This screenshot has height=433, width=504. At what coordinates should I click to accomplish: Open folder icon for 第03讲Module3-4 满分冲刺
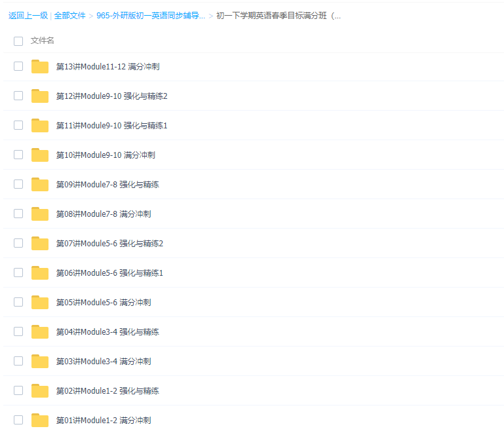tap(40, 362)
